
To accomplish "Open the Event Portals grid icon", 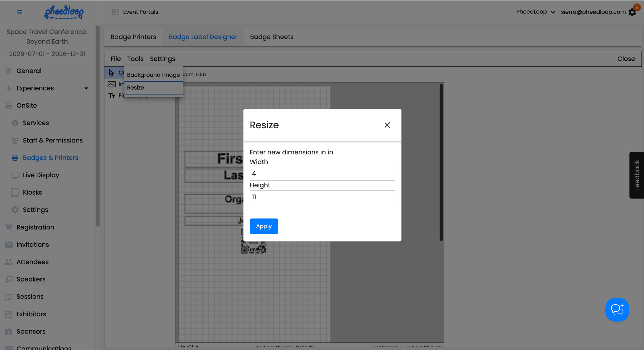I will [115, 12].
